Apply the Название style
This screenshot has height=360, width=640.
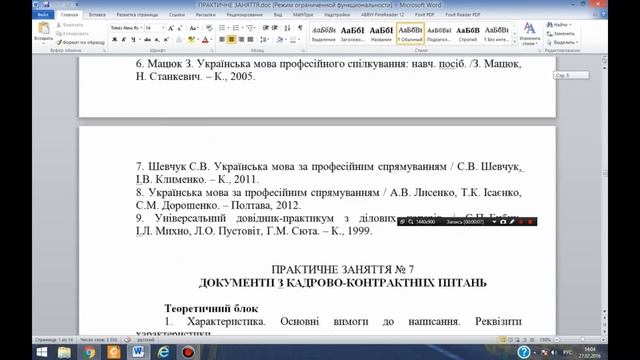381,33
